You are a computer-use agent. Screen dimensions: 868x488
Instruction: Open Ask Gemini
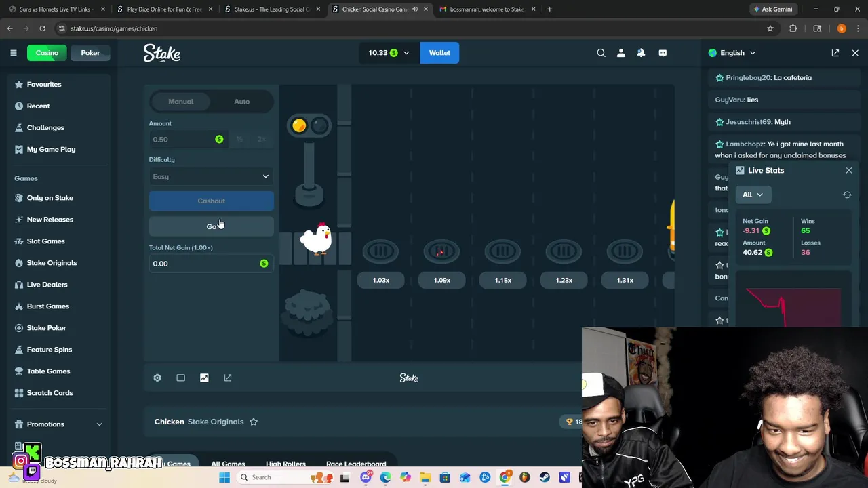click(772, 9)
